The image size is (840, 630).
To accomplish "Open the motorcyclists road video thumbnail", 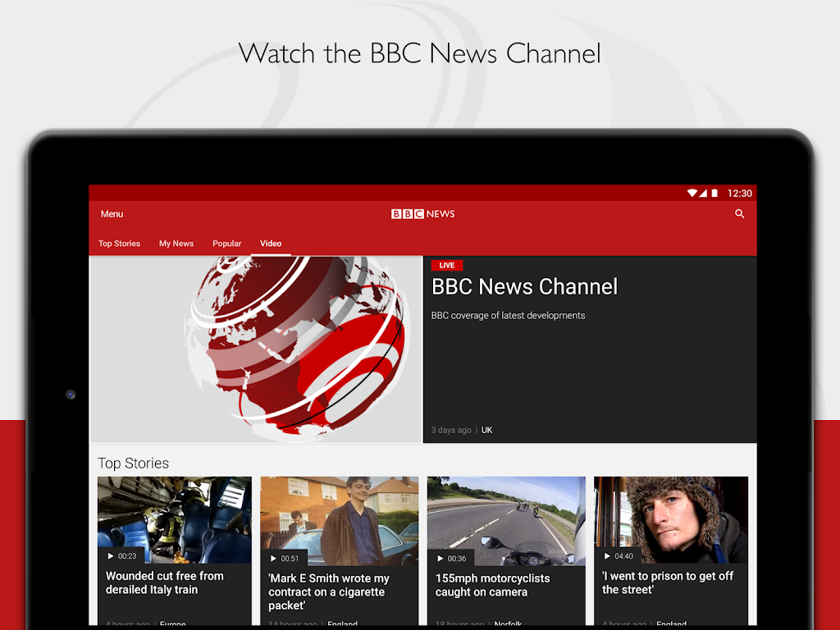I will click(506, 521).
